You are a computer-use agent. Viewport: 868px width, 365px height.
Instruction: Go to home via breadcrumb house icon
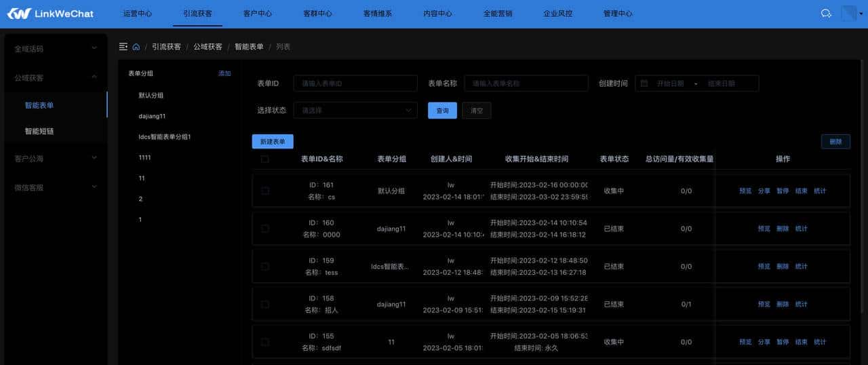(x=136, y=47)
